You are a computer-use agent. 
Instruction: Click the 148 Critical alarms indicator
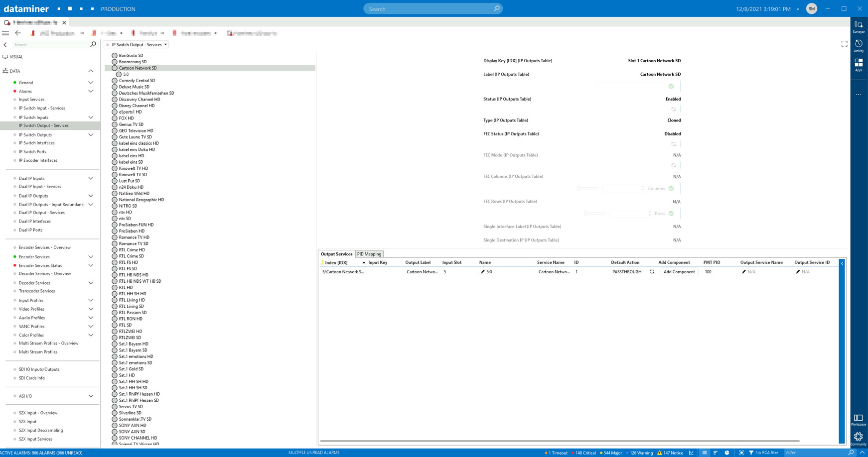(583, 453)
